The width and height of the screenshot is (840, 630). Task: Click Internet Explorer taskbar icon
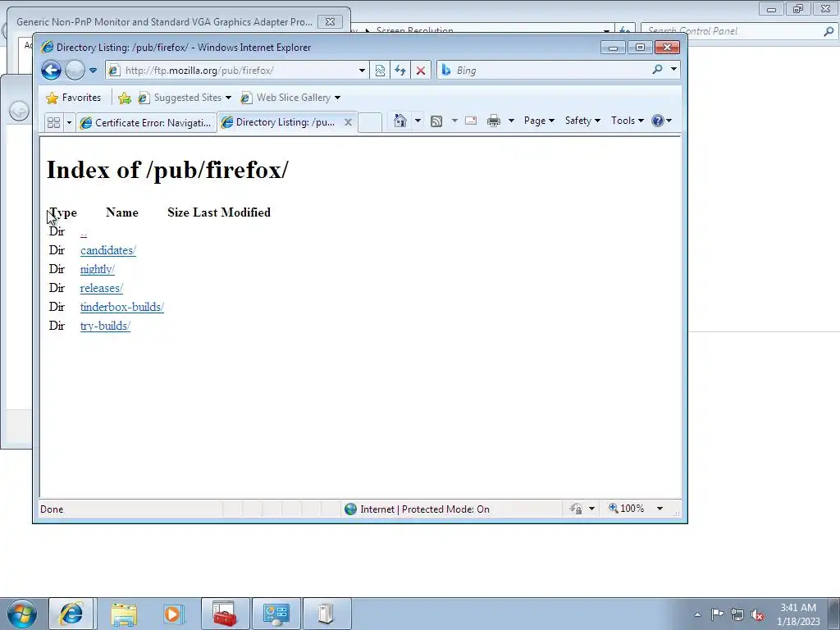(x=71, y=614)
